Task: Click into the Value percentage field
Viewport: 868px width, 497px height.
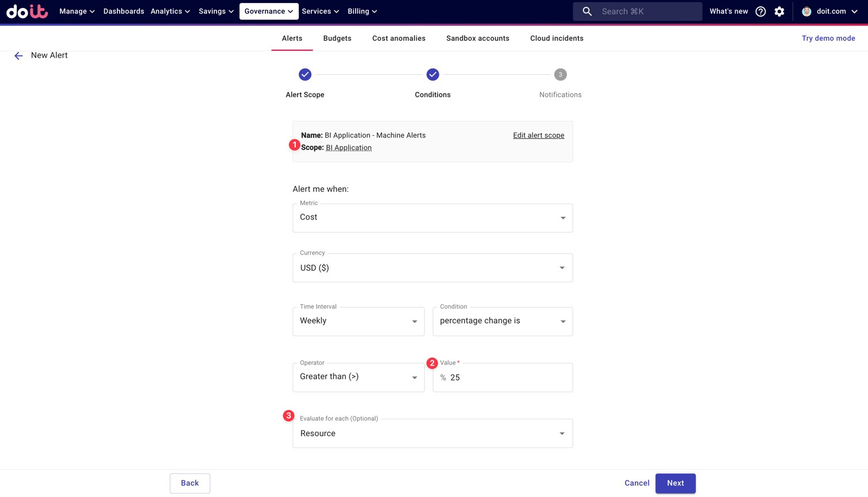Action: (507, 378)
